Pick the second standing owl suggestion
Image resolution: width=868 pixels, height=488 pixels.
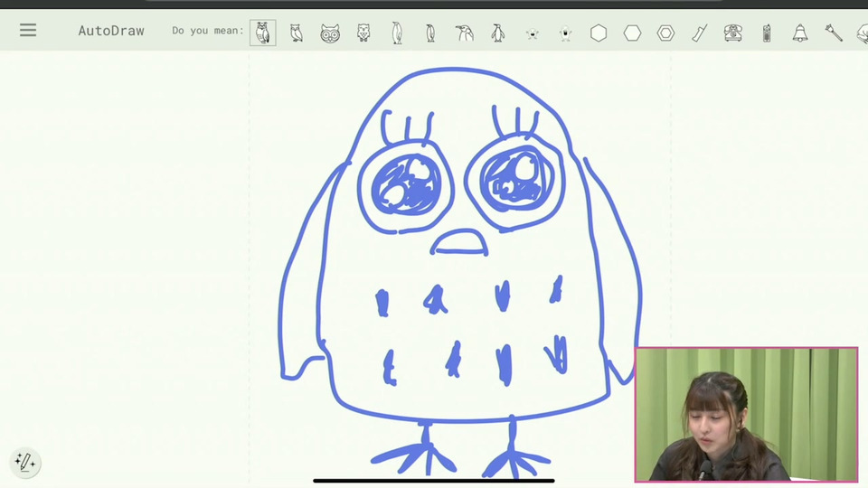click(297, 33)
